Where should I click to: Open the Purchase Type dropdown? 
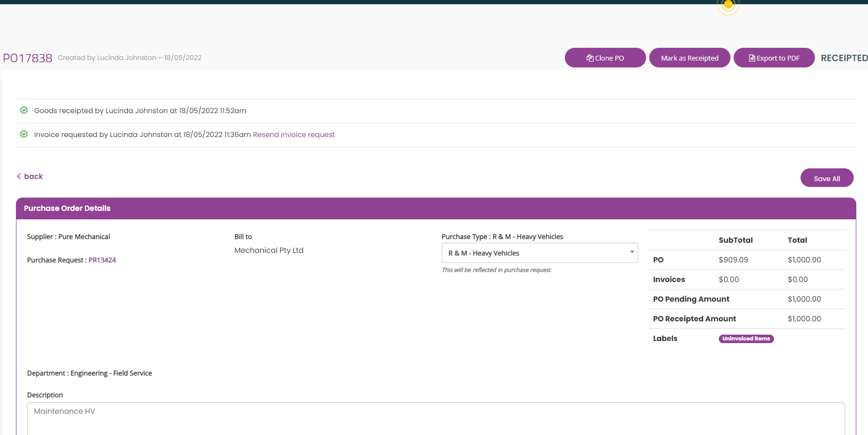539,253
